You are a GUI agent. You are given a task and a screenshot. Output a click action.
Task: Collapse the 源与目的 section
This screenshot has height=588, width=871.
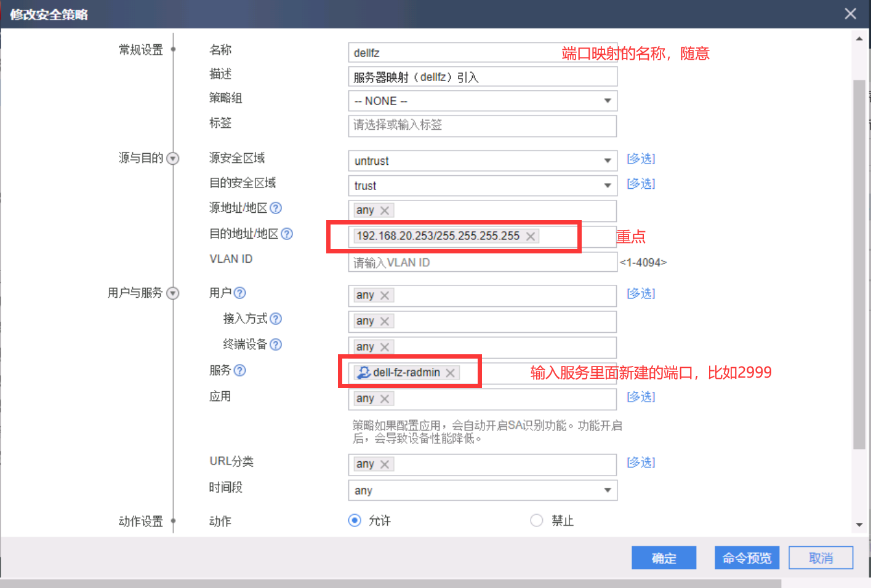tap(173, 159)
